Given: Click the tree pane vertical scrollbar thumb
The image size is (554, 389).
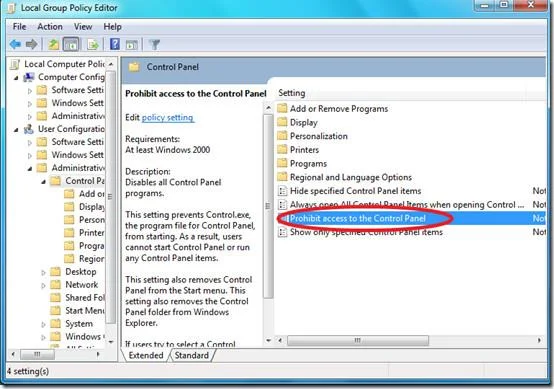Looking at the screenshot, I should (111, 197).
